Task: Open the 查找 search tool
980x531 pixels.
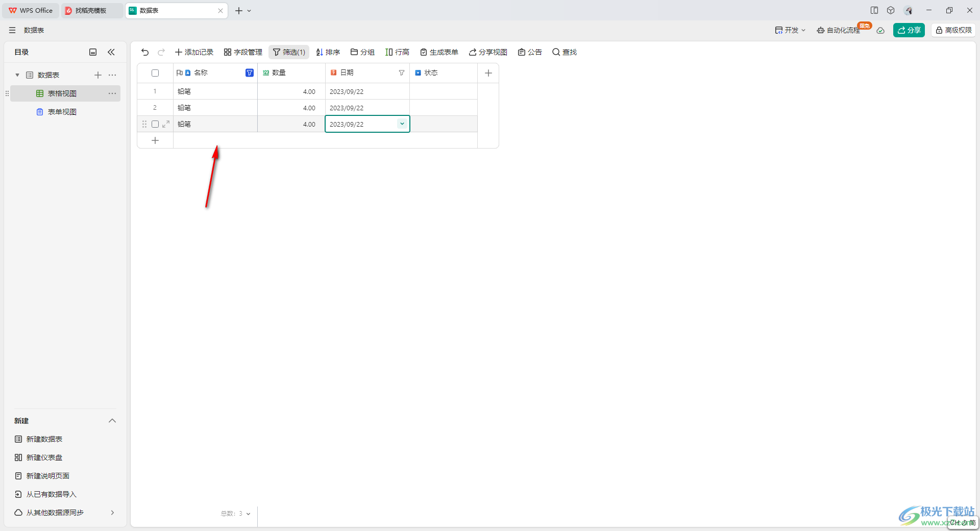Action: point(565,52)
